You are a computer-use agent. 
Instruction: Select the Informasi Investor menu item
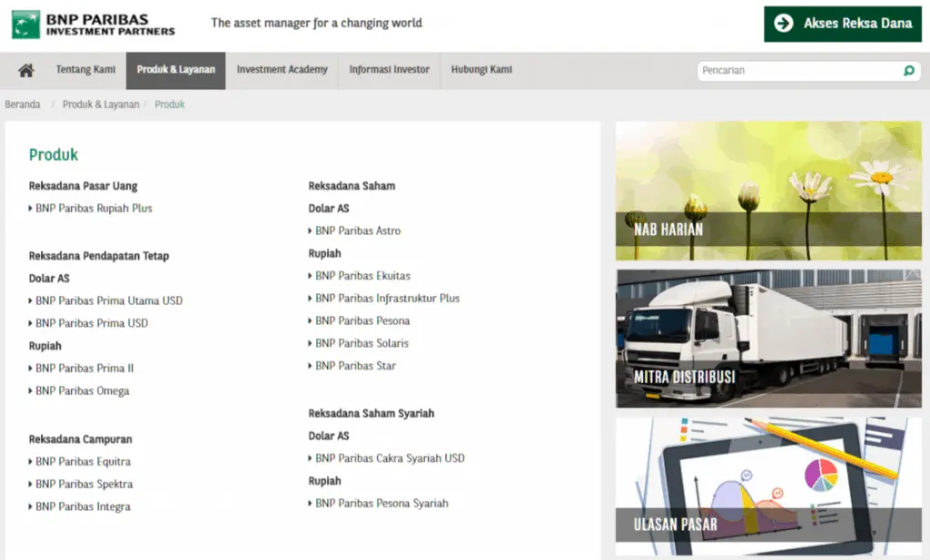pyautogui.click(x=389, y=70)
